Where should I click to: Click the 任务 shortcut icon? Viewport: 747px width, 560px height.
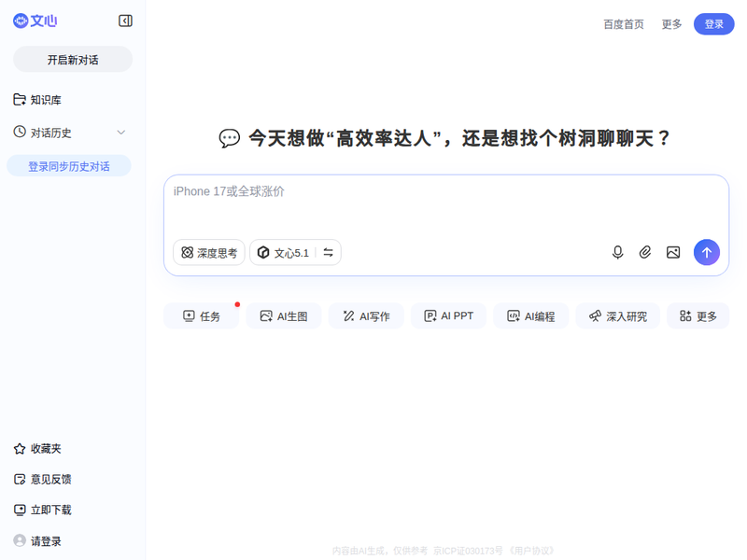click(x=190, y=315)
